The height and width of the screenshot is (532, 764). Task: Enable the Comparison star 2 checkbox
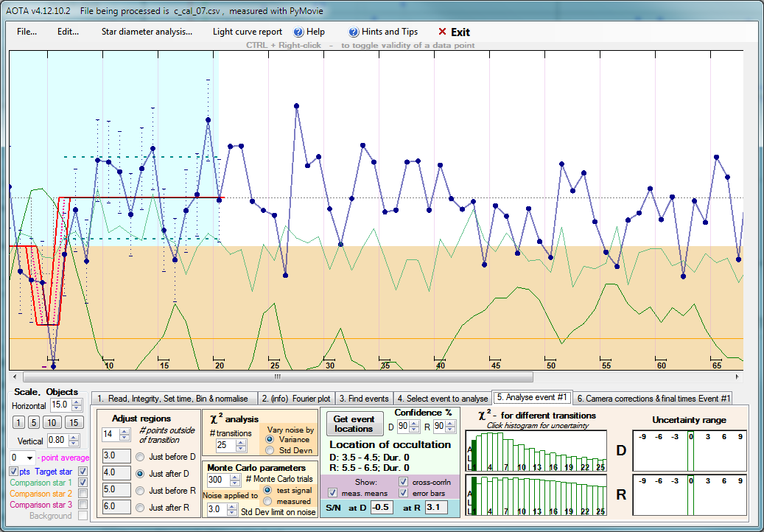83,494
